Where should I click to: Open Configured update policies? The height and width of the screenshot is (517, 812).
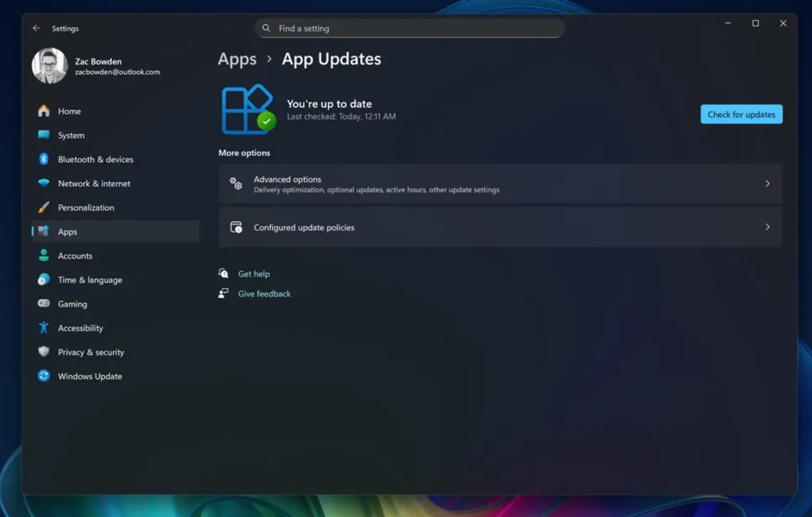point(500,227)
